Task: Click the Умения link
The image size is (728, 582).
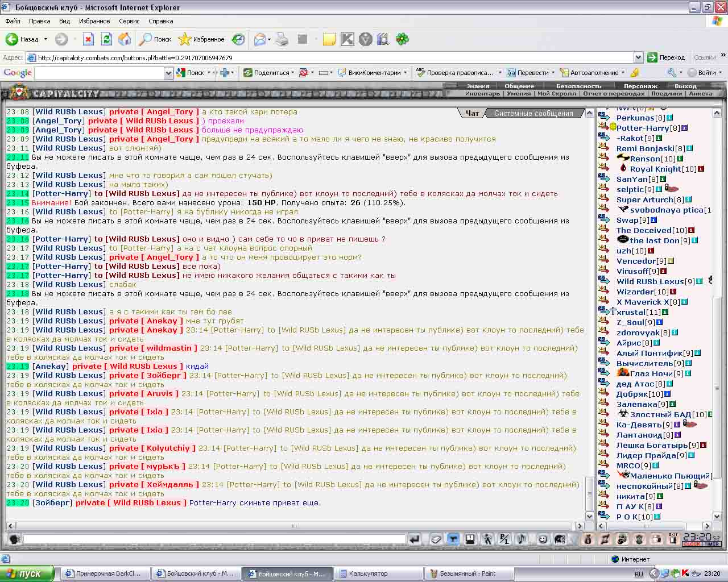Action: point(519,93)
